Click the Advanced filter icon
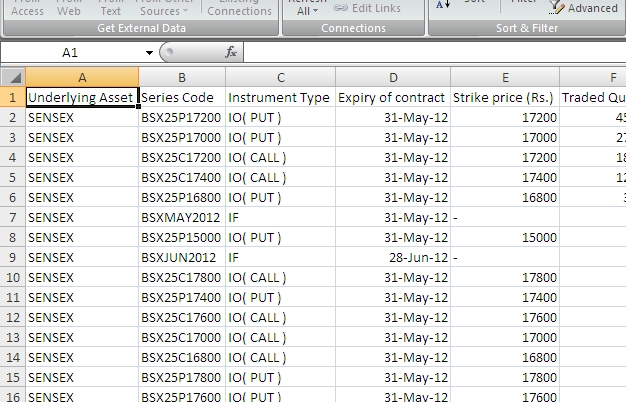The height and width of the screenshot is (402, 626). 557,7
